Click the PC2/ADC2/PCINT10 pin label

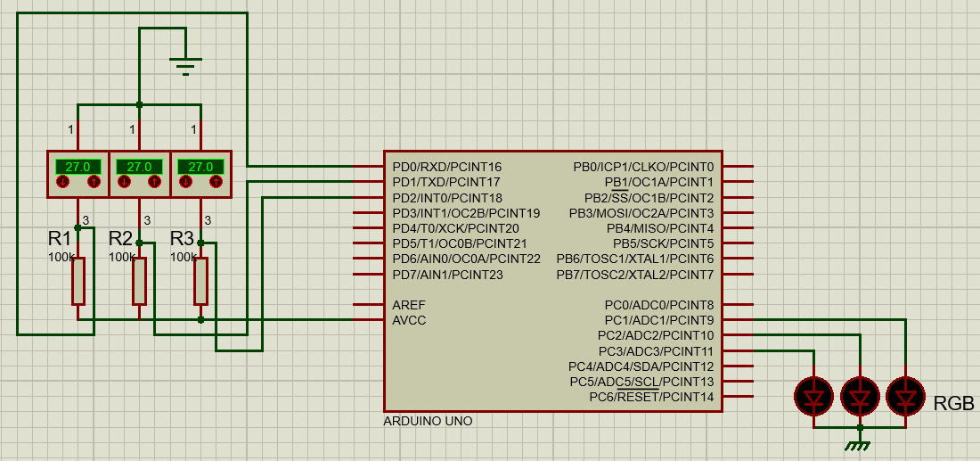(656, 336)
